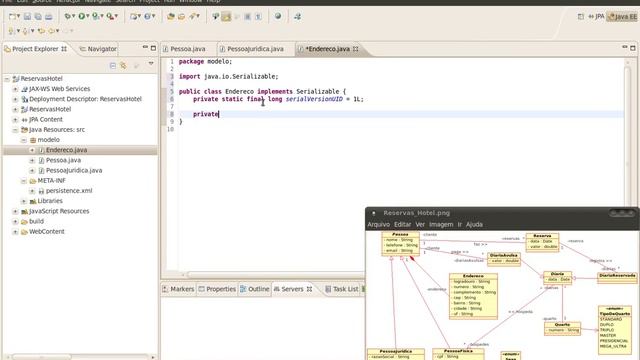This screenshot has width=640, height=360.
Task: Open the Run on Server dropdown arrow
Action: 102,16
